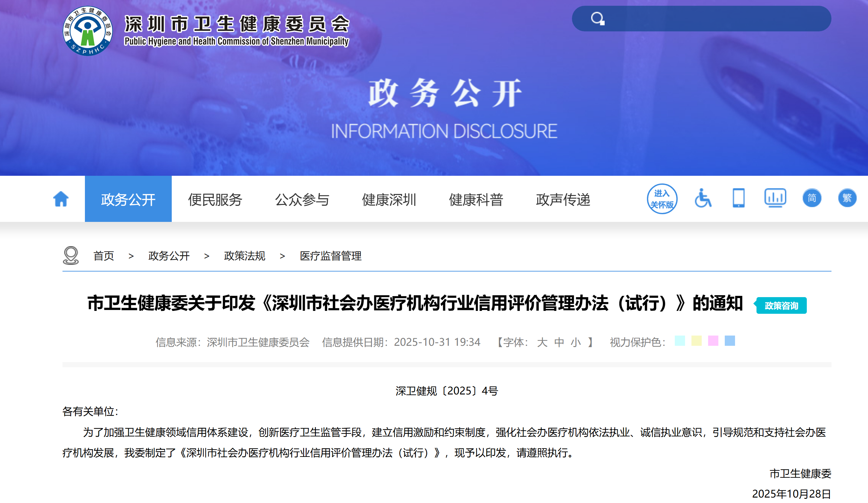Viewport: 868px width, 503px height.
Task: Click document number 深卫健规〔2025〕4号
Action: click(x=447, y=391)
